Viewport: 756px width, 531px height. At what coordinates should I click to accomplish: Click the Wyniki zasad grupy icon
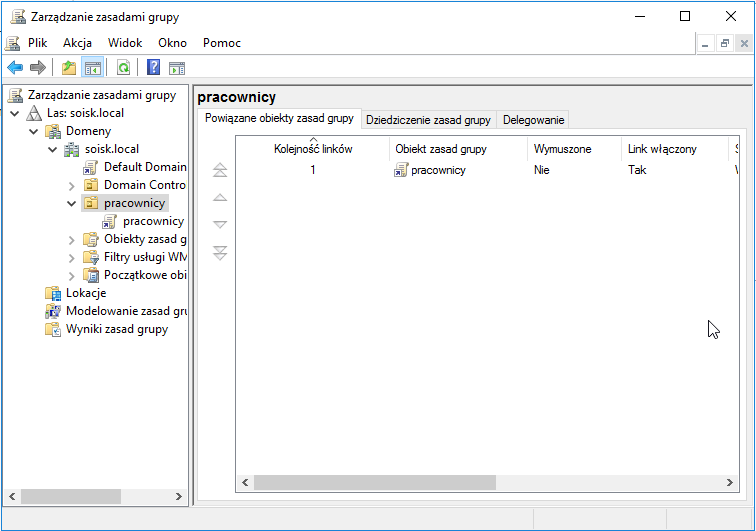tap(53, 329)
